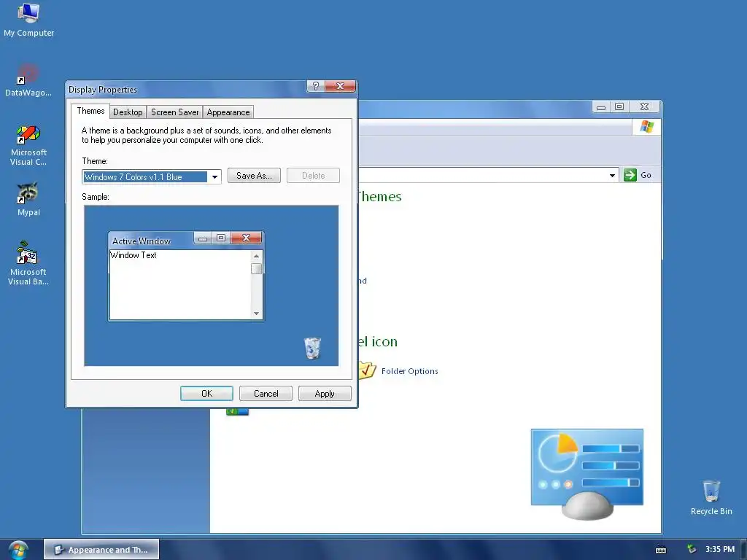747x560 pixels.
Task: Click the Apply button
Action: click(325, 394)
